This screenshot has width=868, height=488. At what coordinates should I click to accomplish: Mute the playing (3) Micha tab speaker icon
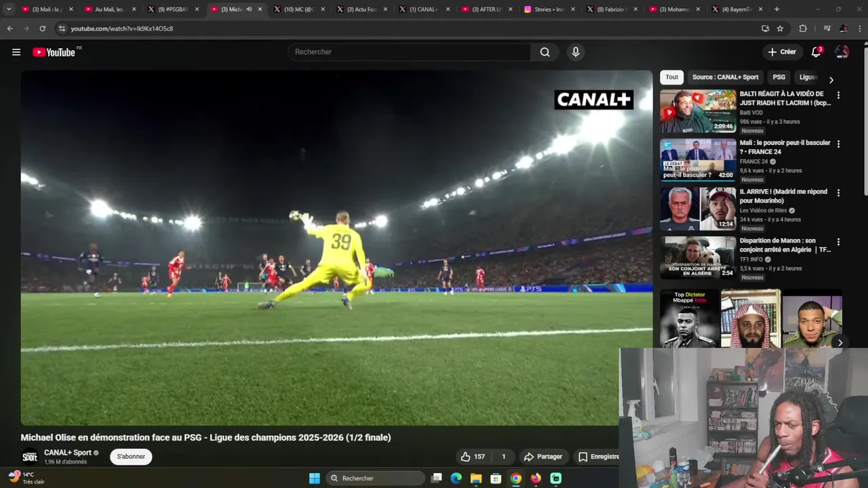click(250, 9)
